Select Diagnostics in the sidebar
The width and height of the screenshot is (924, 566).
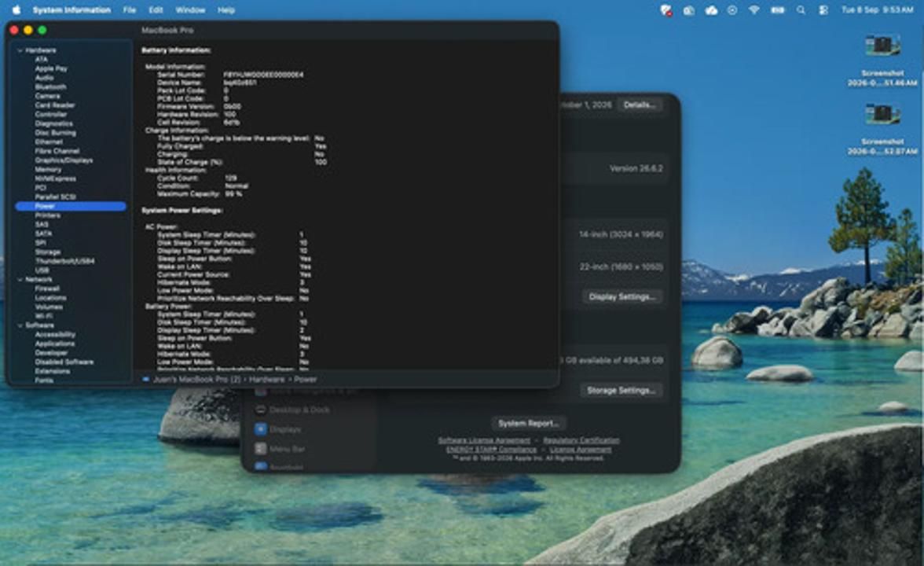point(53,124)
